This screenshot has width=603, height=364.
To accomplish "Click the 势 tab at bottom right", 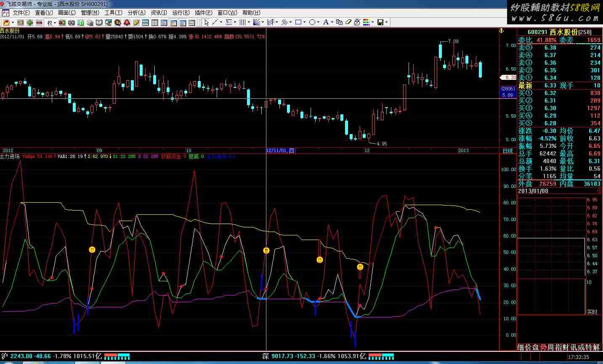I will click(544, 347).
